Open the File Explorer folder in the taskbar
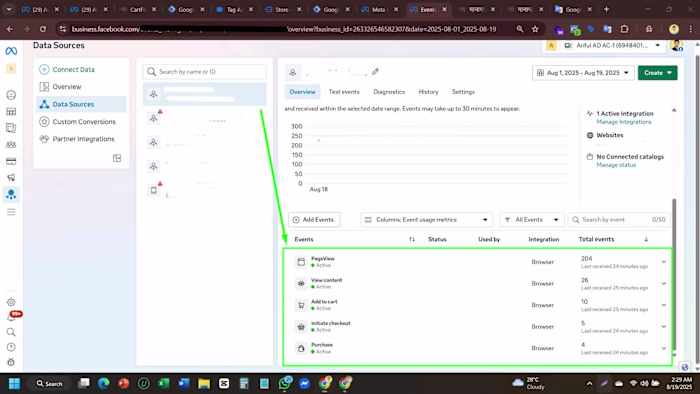Screen dimensions: 700x394 pyautogui.click(x=204, y=383)
